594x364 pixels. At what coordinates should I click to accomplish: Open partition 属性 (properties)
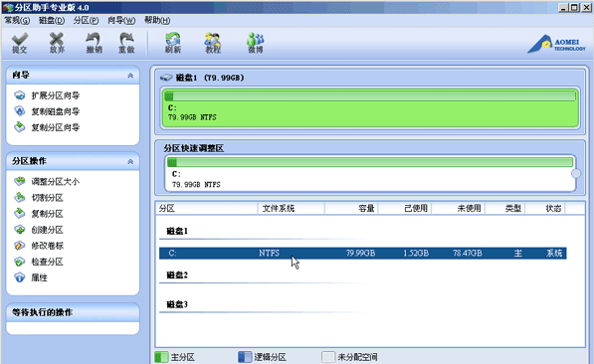pos(39,277)
